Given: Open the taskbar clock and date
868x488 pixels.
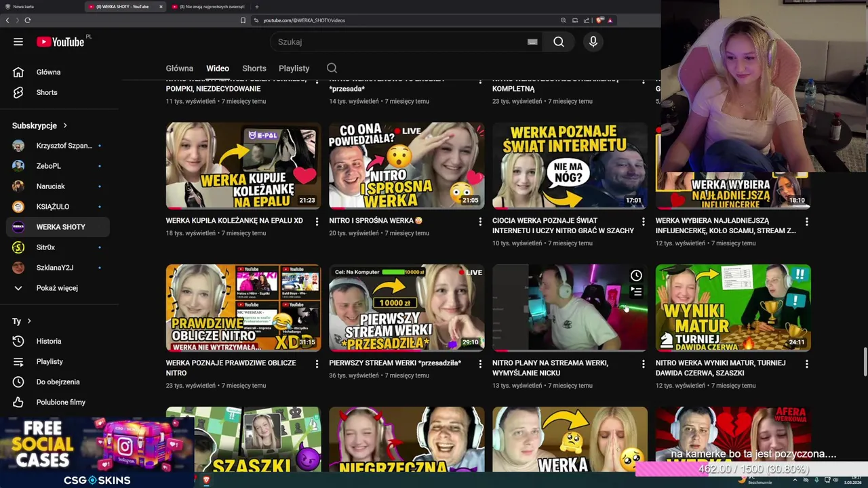Looking at the screenshot, I should [853, 481].
